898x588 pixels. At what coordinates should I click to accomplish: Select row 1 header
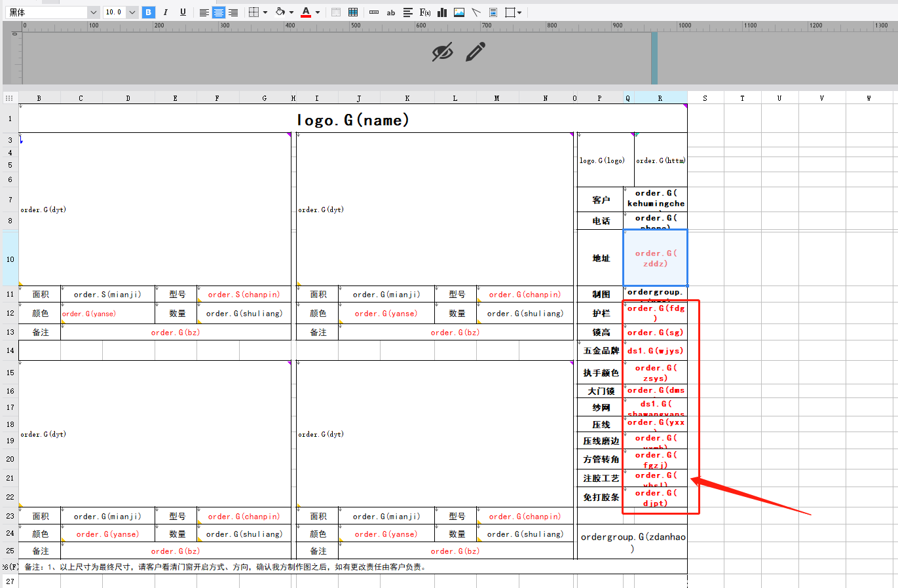coord(10,119)
